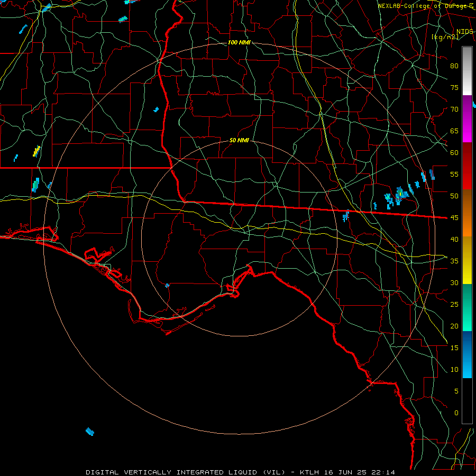
Task: Click the 45 value on the VIL scale
Action: pyautogui.click(x=454, y=218)
